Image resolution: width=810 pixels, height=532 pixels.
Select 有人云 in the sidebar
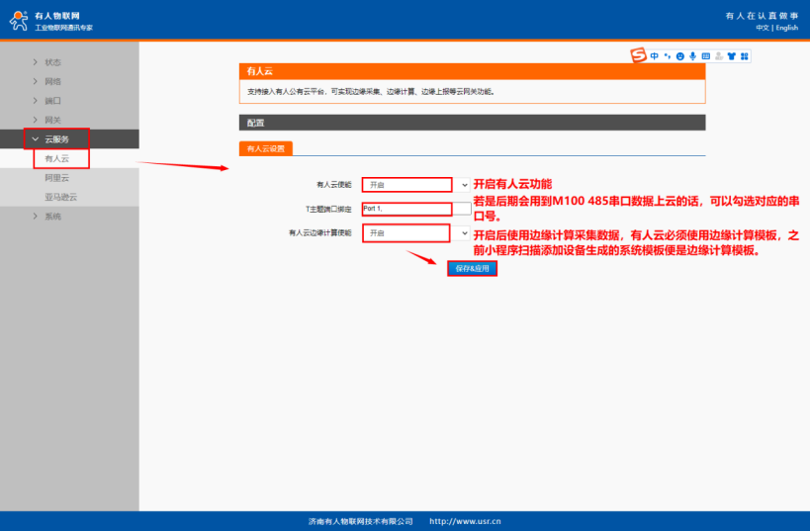pyautogui.click(x=56, y=158)
